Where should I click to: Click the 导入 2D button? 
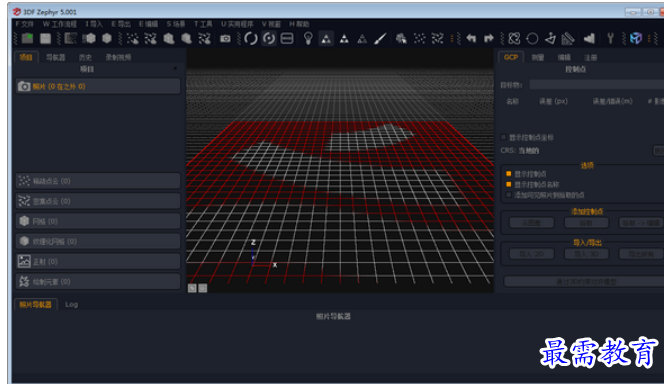click(531, 254)
